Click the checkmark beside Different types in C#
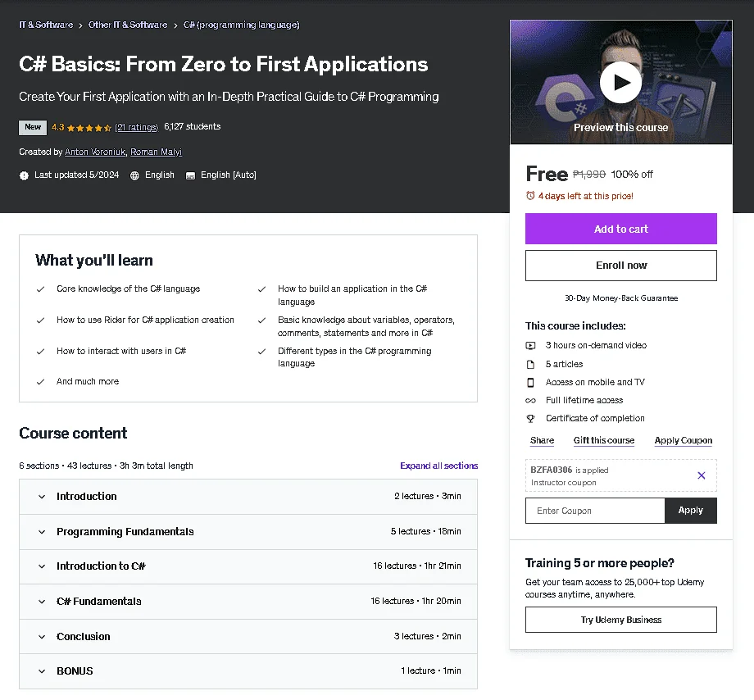 [x=261, y=352]
